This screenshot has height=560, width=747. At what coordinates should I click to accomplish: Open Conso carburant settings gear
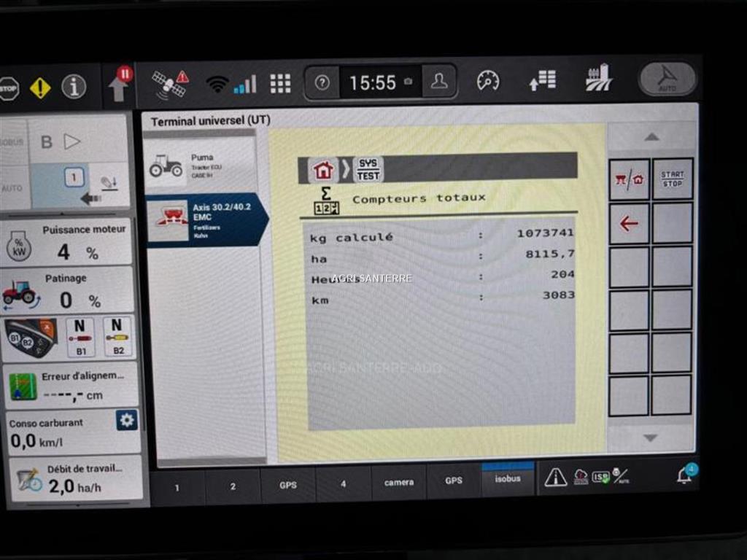click(x=127, y=420)
